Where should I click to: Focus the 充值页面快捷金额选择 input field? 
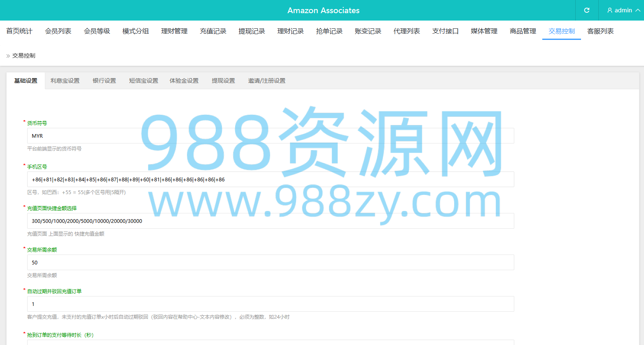[271, 221]
